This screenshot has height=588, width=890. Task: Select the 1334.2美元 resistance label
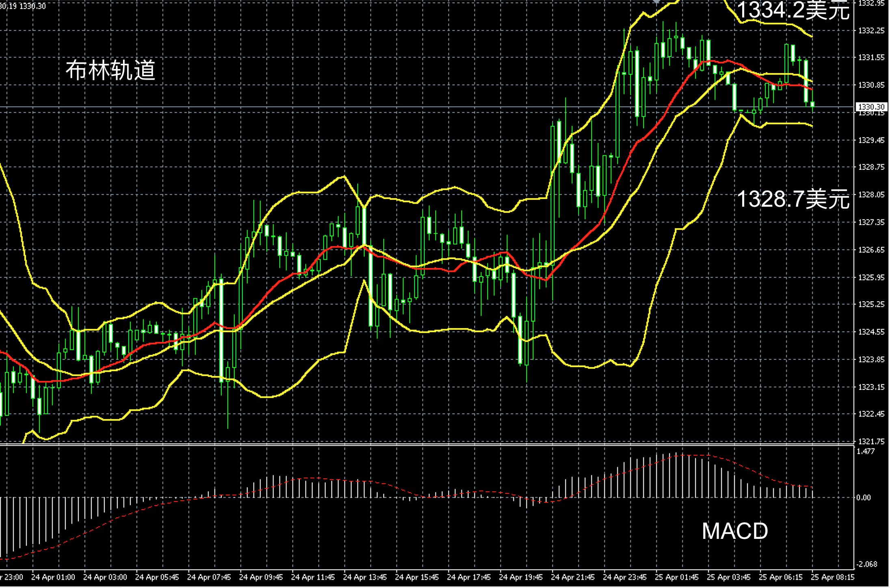[x=793, y=10]
